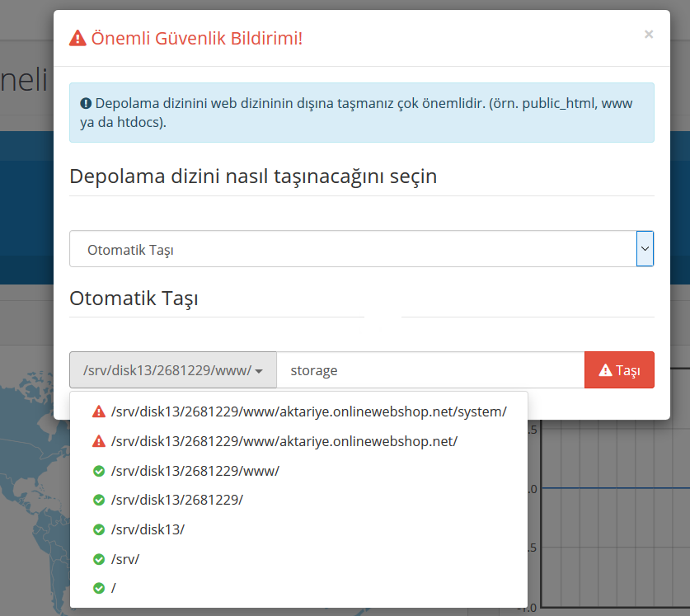The height and width of the screenshot is (616, 690).
Task: Click warning icon beside the aktariye.onlinewebshop.net/ path
Action: 99,441
